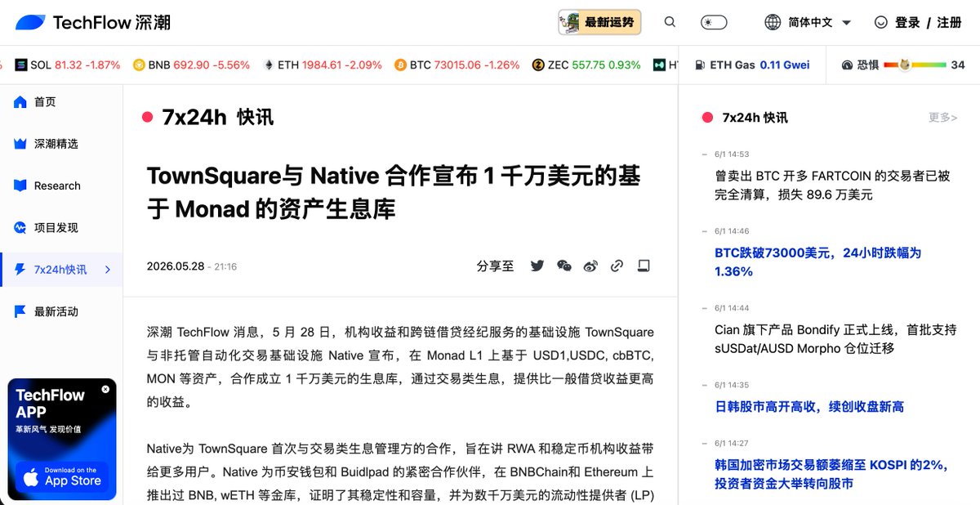Click the ZEC coin icon in ticker
The width and height of the screenshot is (980, 505).
538,65
